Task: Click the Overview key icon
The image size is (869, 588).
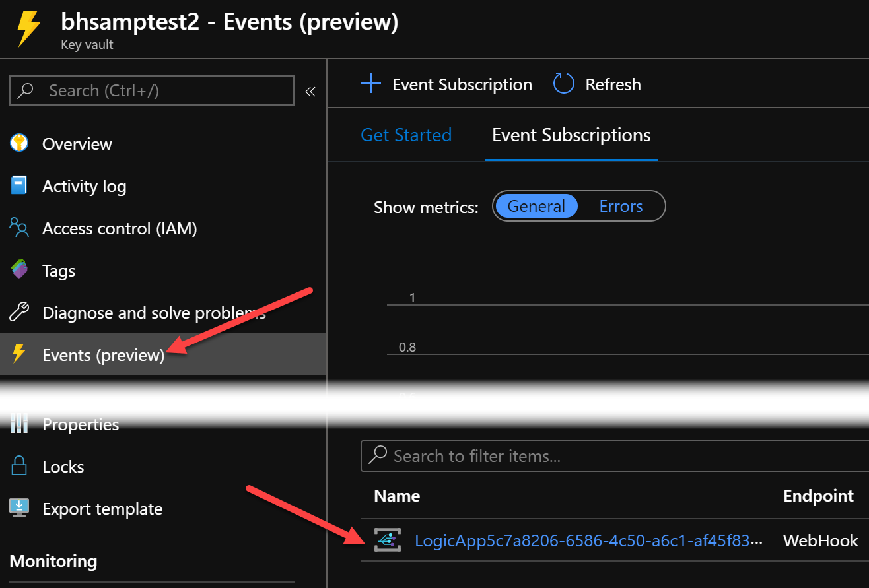Action: click(x=19, y=143)
